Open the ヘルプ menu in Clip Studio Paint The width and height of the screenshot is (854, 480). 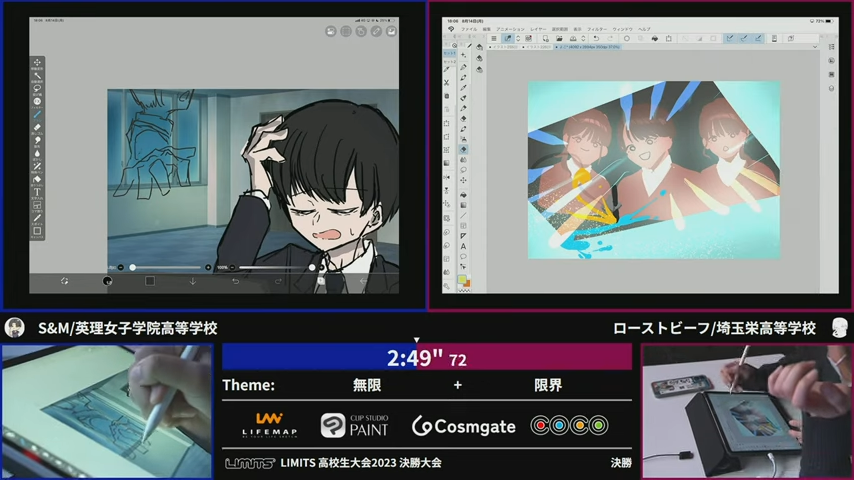(644, 29)
